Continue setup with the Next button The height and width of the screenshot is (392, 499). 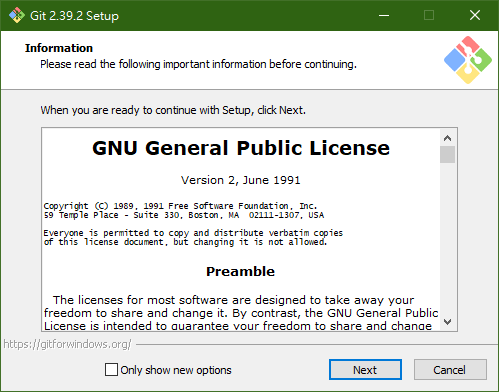point(365,370)
